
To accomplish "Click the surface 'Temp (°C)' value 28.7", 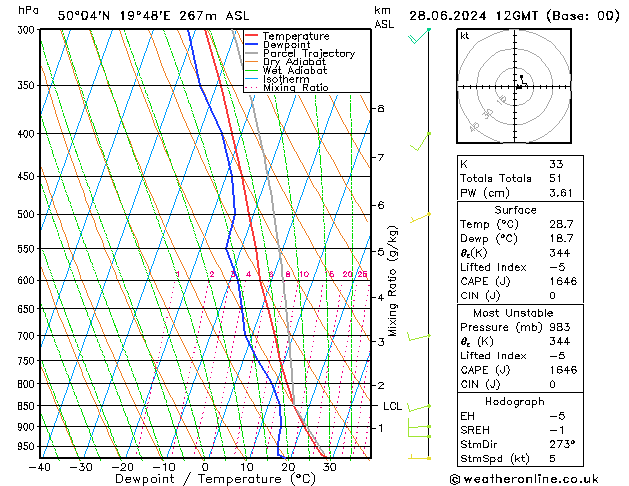I will pyautogui.click(x=561, y=224).
